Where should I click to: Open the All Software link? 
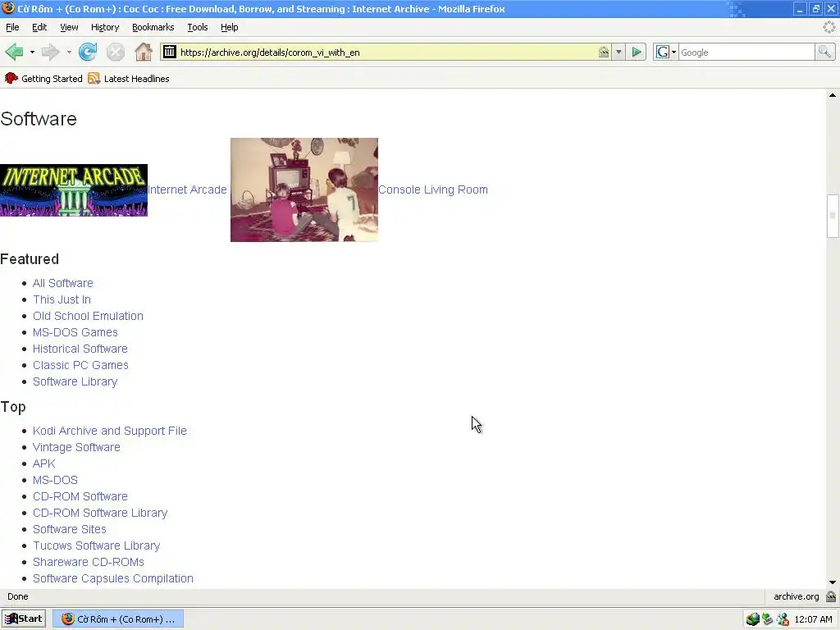point(62,283)
